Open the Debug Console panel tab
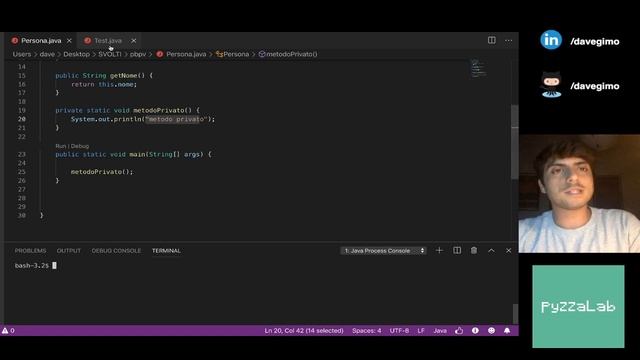The width and height of the screenshot is (640, 360). pyautogui.click(x=116, y=251)
